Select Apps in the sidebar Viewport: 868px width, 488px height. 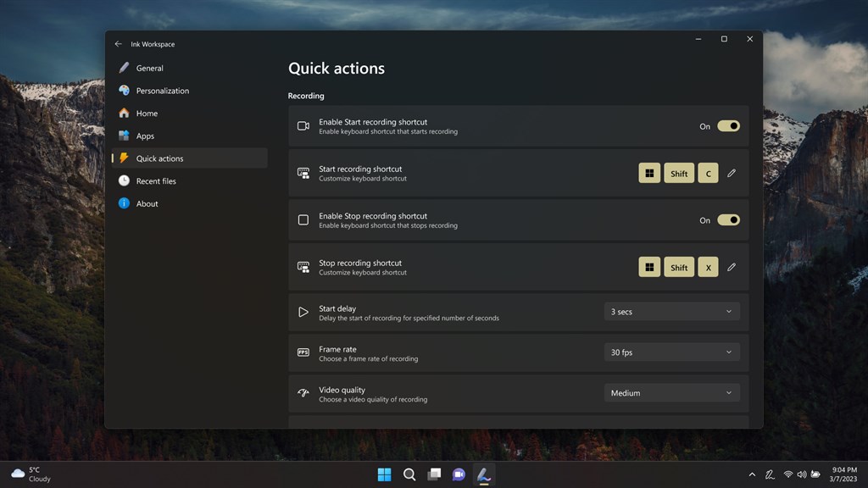[x=189, y=136]
